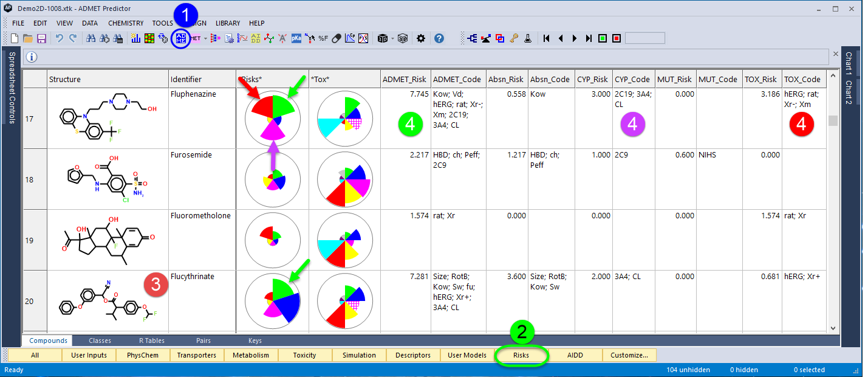Click the info icon above the spreadsheet
868x377 pixels.
click(32, 57)
